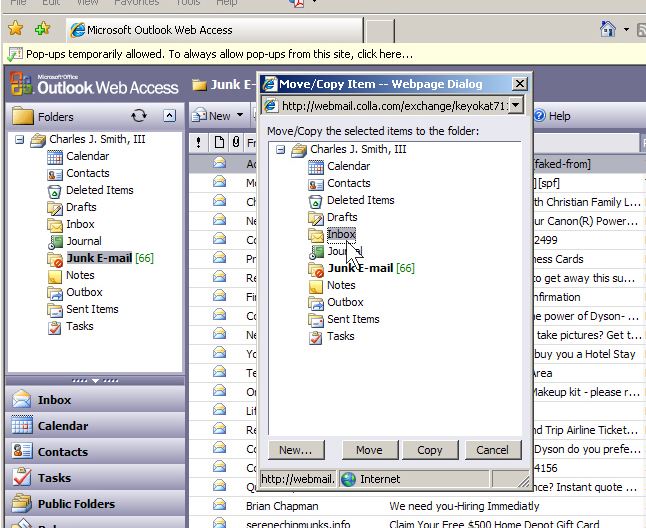This screenshot has width=646, height=528.
Task: Sort by the Importance column header
Action: (x=199, y=143)
